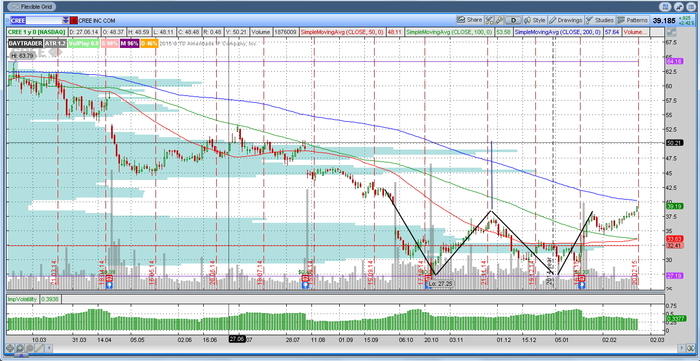Open the D timeframe selector
Image resolution: width=700 pixels, height=361 pixels.
pos(514,20)
